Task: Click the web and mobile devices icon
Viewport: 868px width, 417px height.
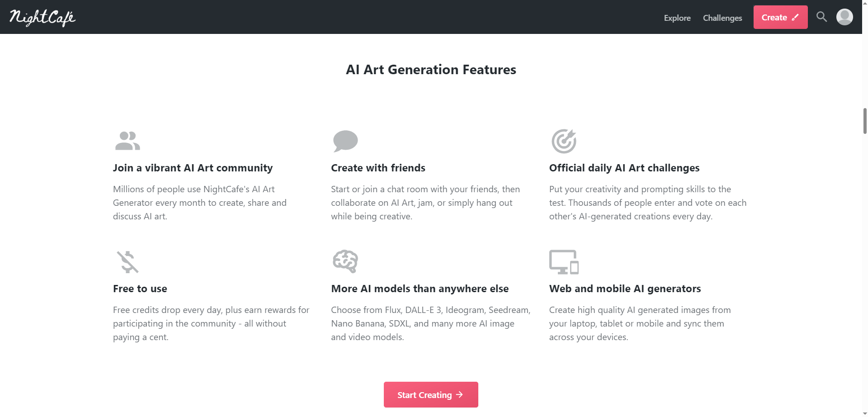Action: click(x=564, y=262)
